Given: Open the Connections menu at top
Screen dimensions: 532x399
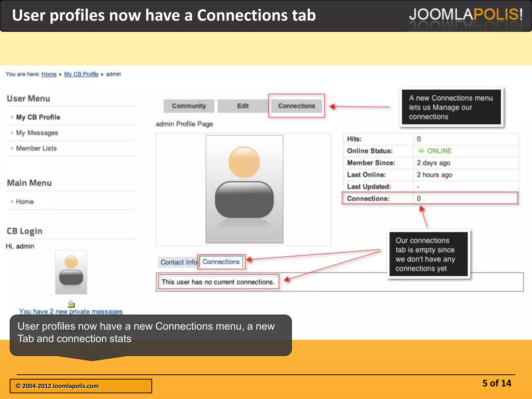Looking at the screenshot, I should tap(296, 106).
